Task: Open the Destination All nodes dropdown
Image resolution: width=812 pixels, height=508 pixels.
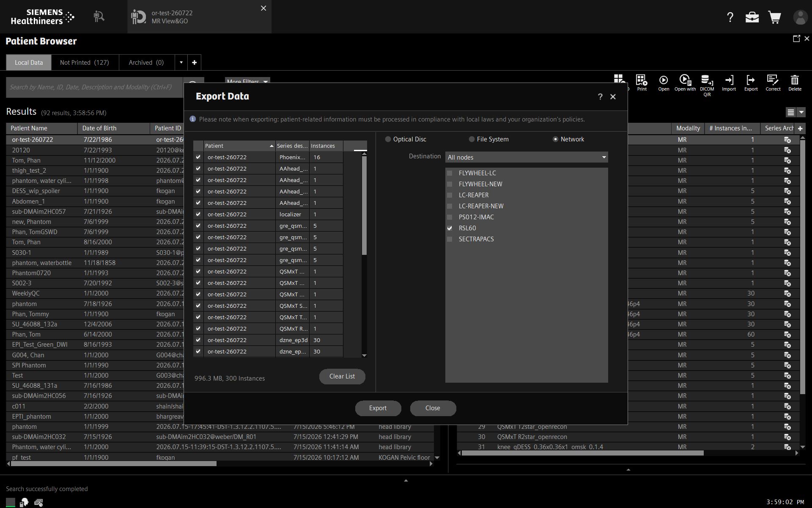Action: click(x=527, y=157)
